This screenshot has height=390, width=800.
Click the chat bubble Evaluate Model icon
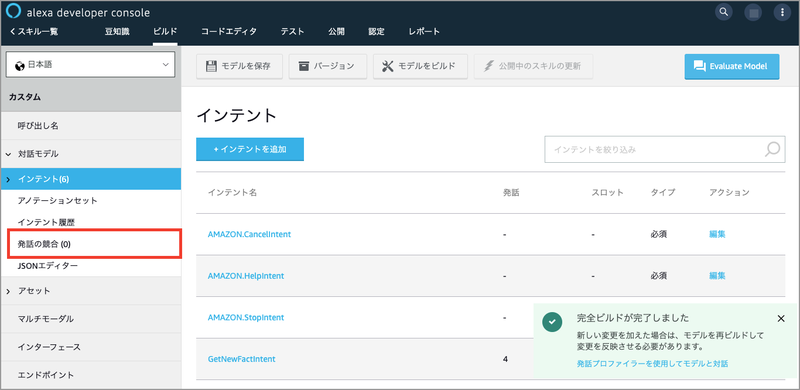(x=699, y=66)
